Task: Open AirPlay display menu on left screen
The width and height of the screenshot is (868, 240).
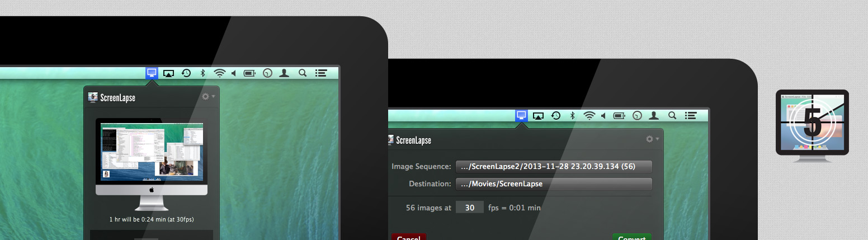Action: coord(168,73)
